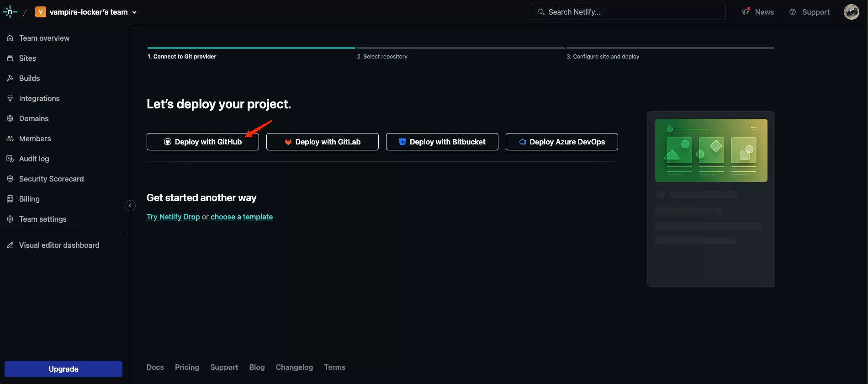Click the Sites sidebar icon
The image size is (868, 384).
[10, 58]
